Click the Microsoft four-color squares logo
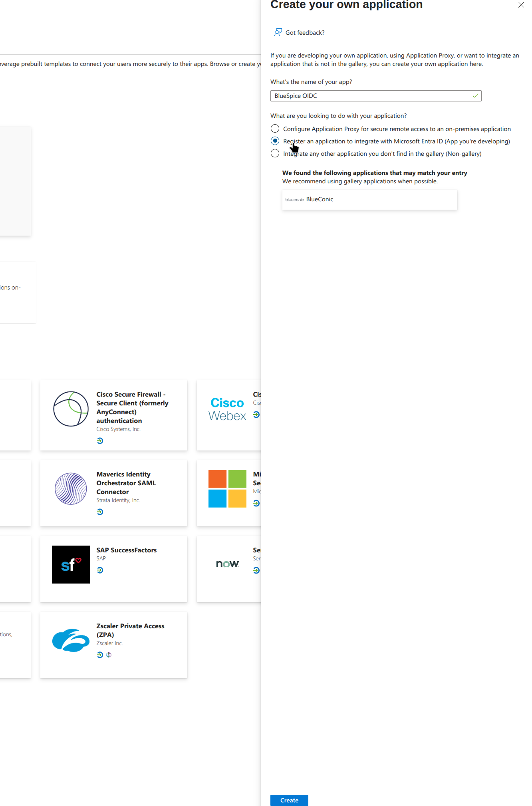The height and width of the screenshot is (806, 532). pyautogui.click(x=227, y=488)
